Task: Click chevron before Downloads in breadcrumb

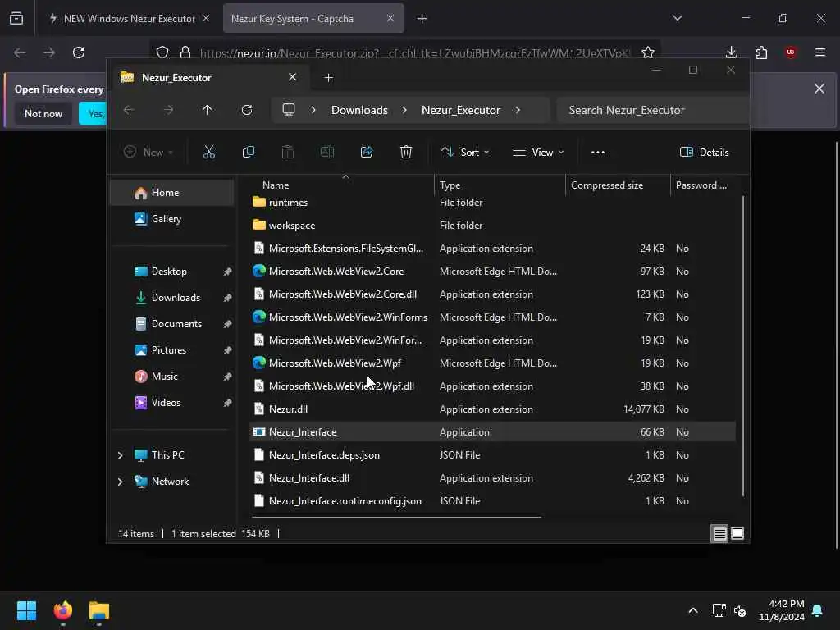Action: tap(313, 110)
